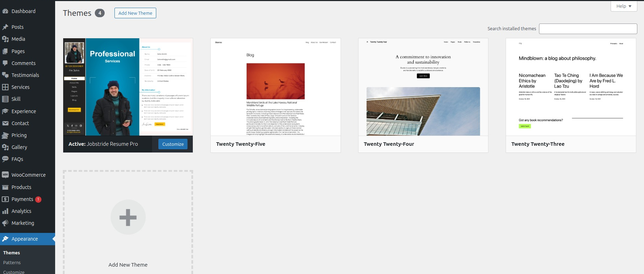Expand the Help dropdown tab
This screenshot has width=644, height=274.
point(624,6)
